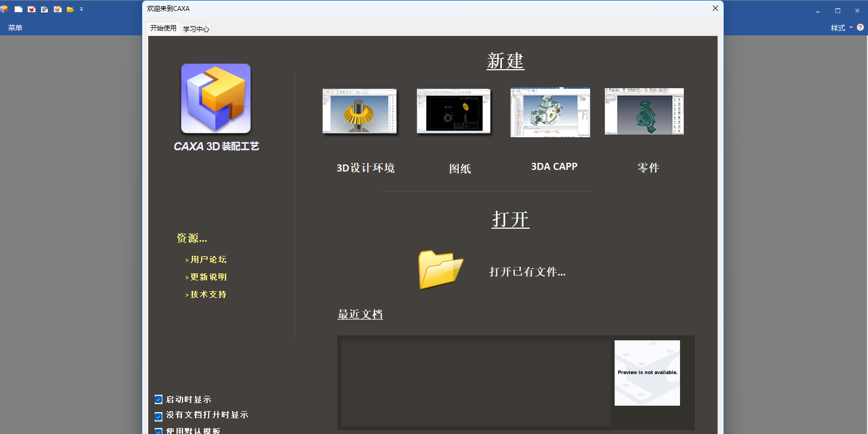Click the blank new document toolbar icon
Screen dimensions: 868x434
19,9
